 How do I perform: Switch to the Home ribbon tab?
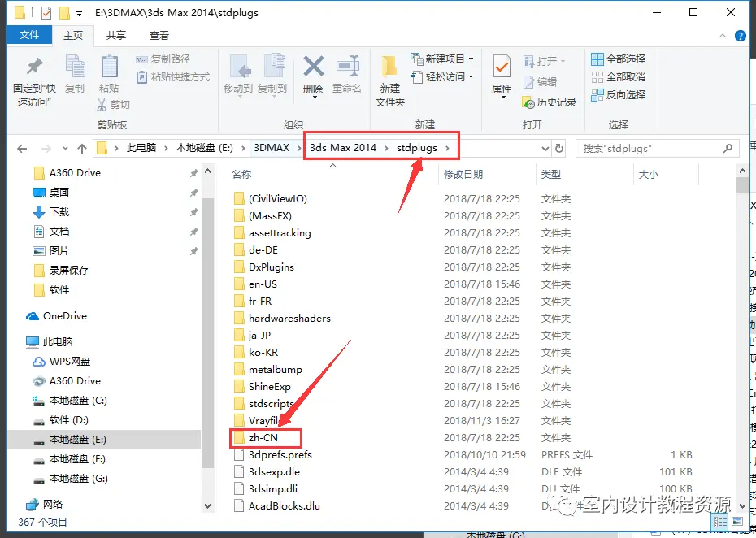tap(73, 35)
